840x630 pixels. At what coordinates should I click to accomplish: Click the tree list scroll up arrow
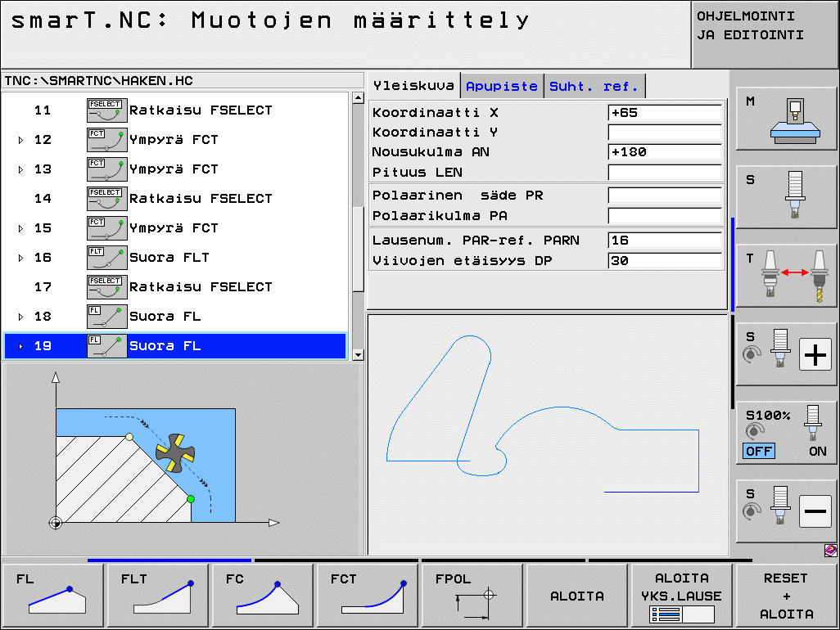click(x=358, y=98)
